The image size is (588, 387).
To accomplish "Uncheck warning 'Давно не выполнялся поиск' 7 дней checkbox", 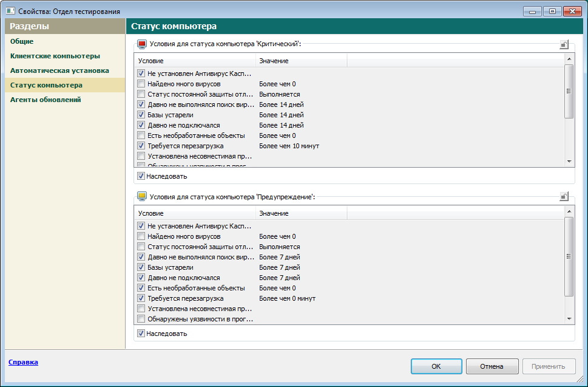I will pos(141,257).
